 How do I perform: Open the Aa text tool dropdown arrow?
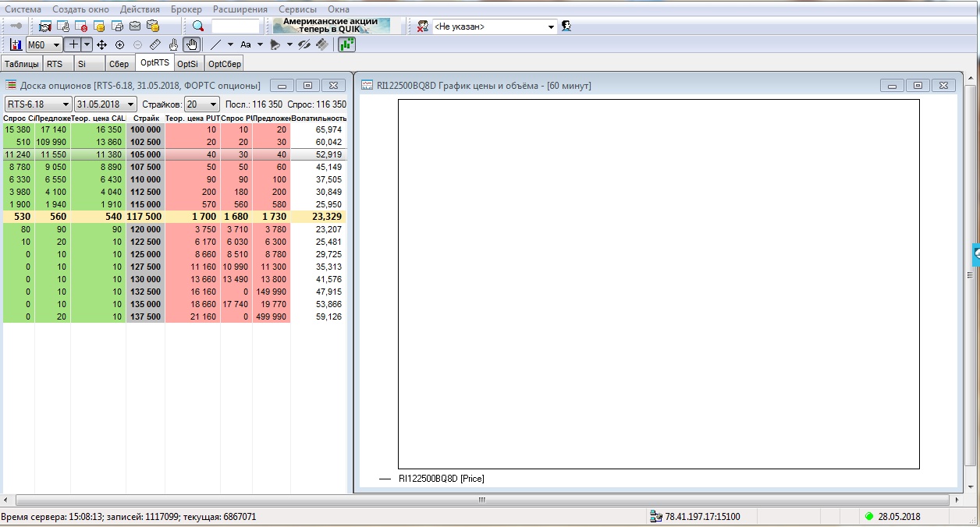(x=260, y=45)
